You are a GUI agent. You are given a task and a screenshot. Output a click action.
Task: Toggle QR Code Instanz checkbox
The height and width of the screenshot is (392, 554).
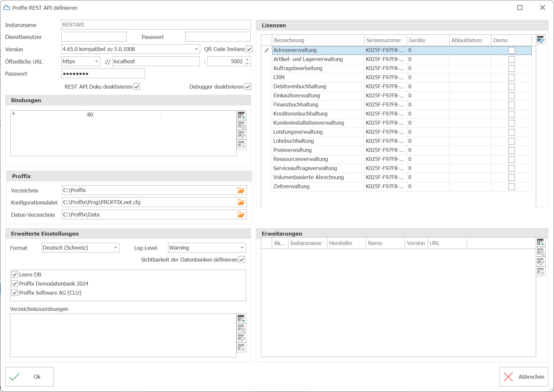point(249,49)
